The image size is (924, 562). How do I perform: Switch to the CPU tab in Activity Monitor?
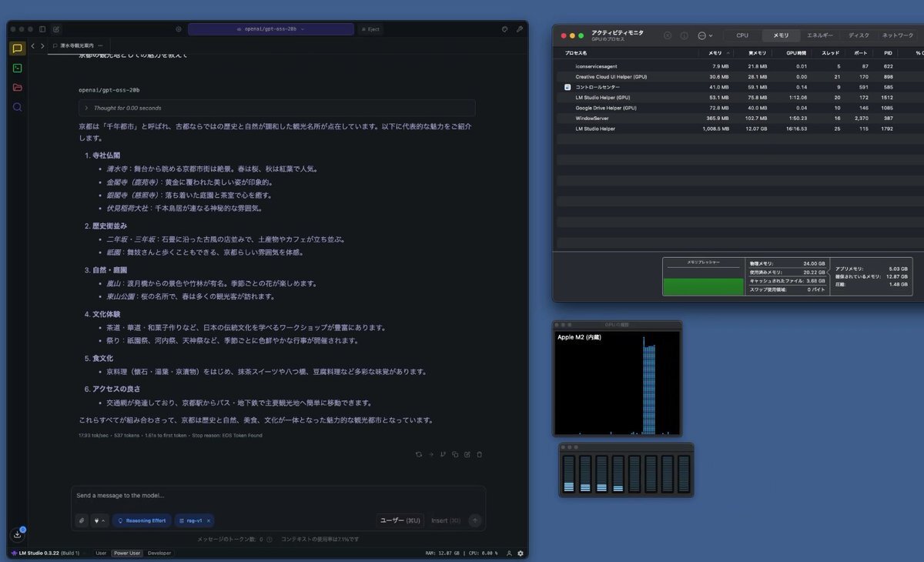click(x=742, y=35)
